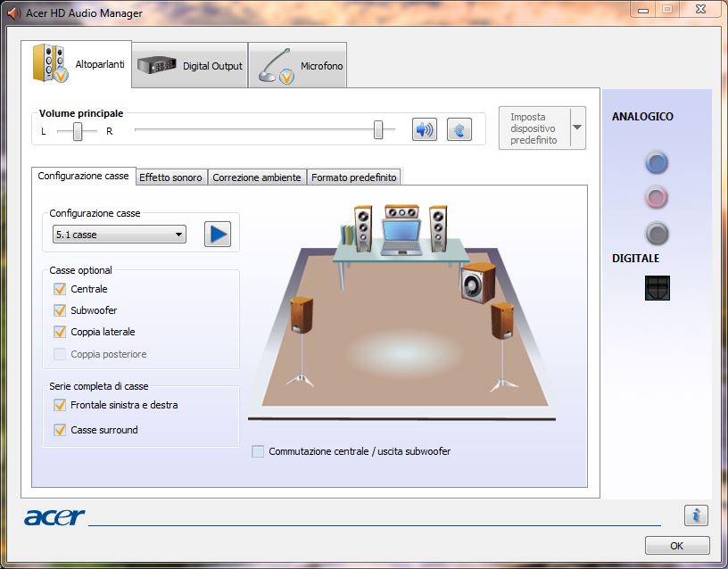Click the digital output port icon
728x569 pixels.
click(658, 288)
